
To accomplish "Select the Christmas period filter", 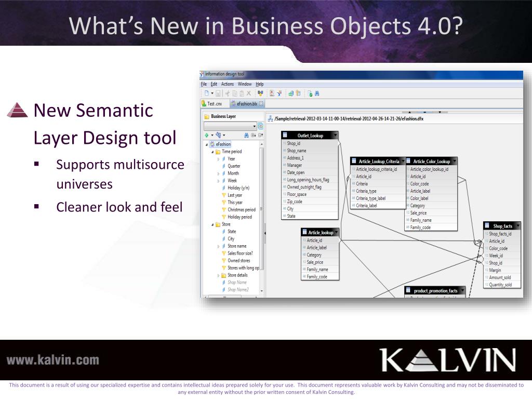I will [x=242, y=210].
